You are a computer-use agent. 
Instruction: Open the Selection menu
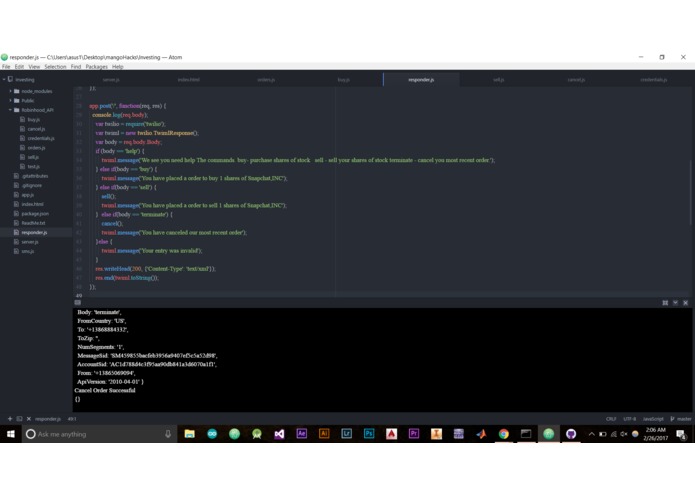[55, 67]
